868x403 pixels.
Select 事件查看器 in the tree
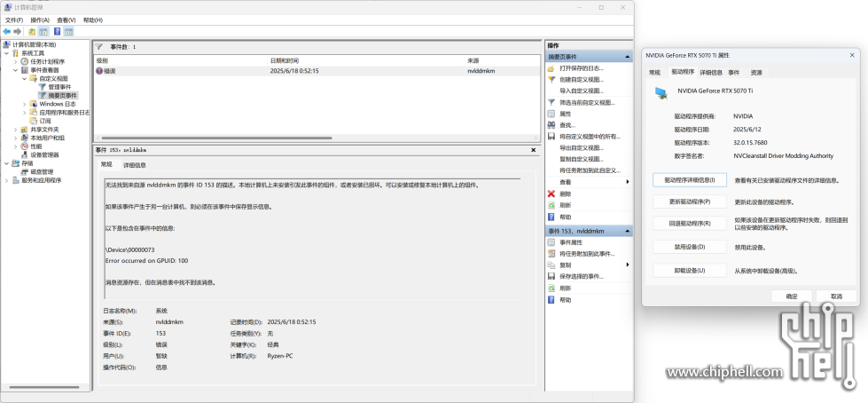[x=44, y=70]
